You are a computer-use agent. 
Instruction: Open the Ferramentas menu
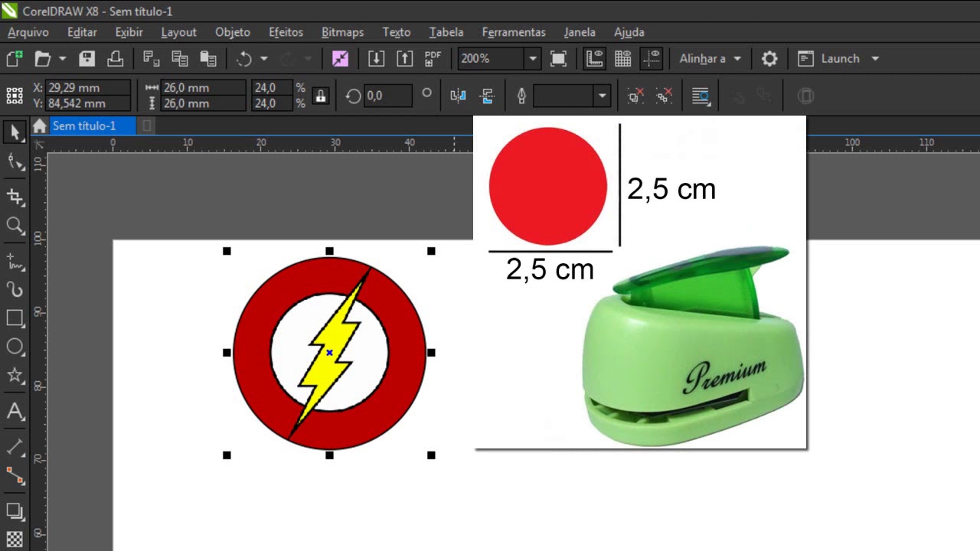(514, 32)
